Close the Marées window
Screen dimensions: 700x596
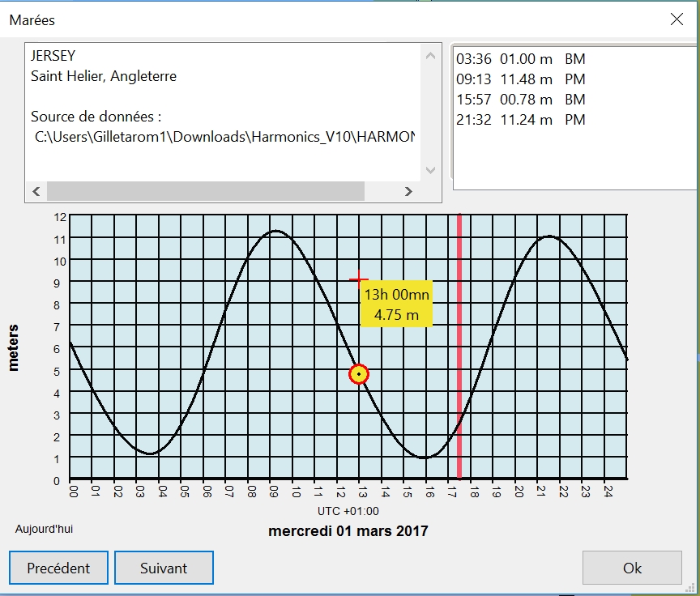(677, 19)
